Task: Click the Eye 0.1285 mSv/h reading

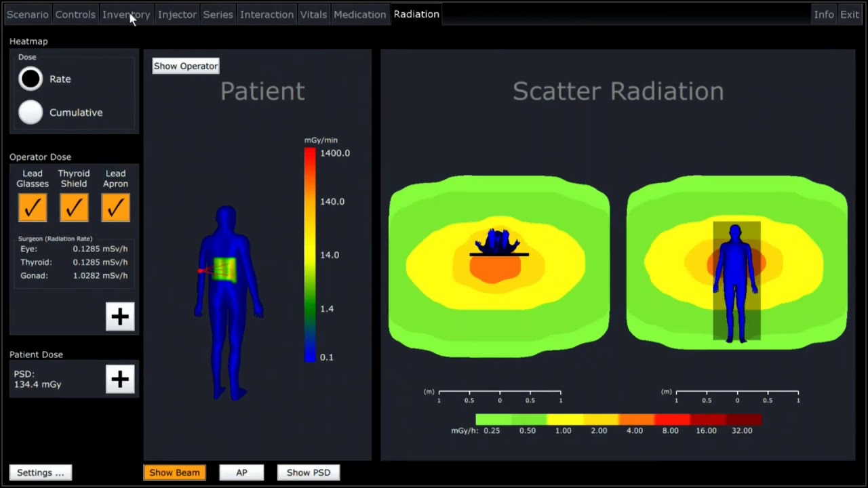Action: tap(74, 249)
